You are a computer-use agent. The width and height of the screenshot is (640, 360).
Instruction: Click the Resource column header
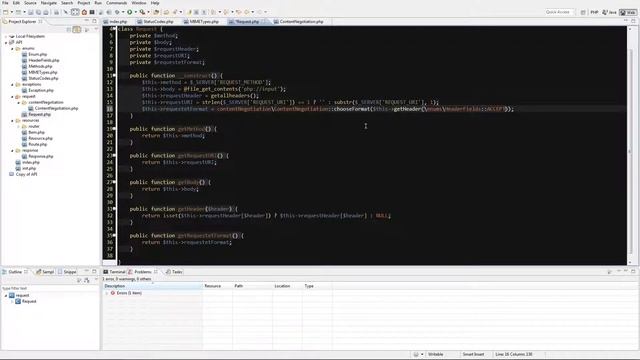point(218,286)
